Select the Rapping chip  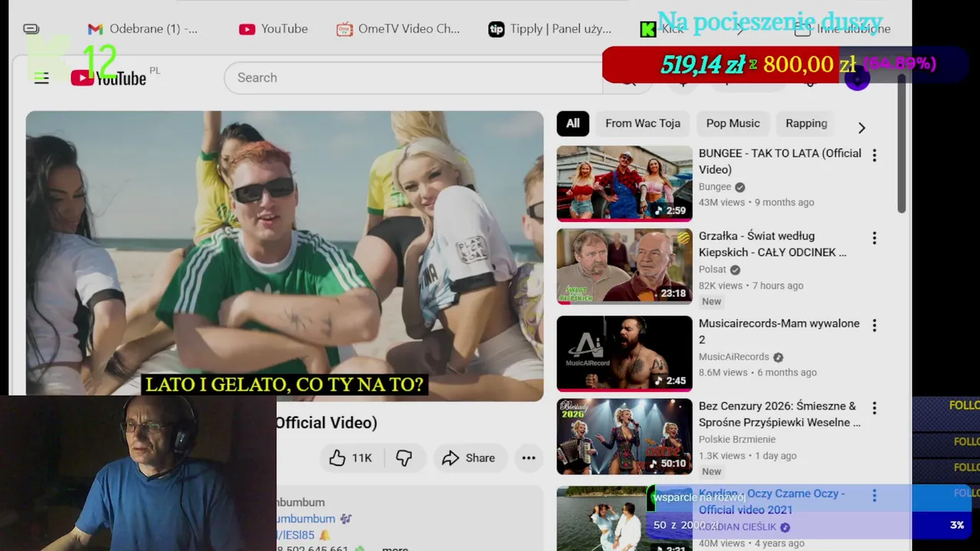pyautogui.click(x=806, y=123)
